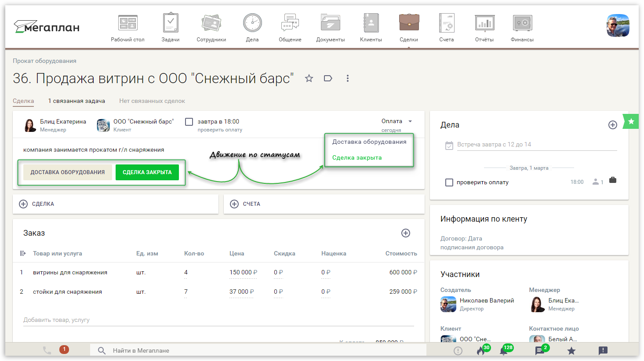
Task: Go to the Клиенты section
Action: point(371,28)
